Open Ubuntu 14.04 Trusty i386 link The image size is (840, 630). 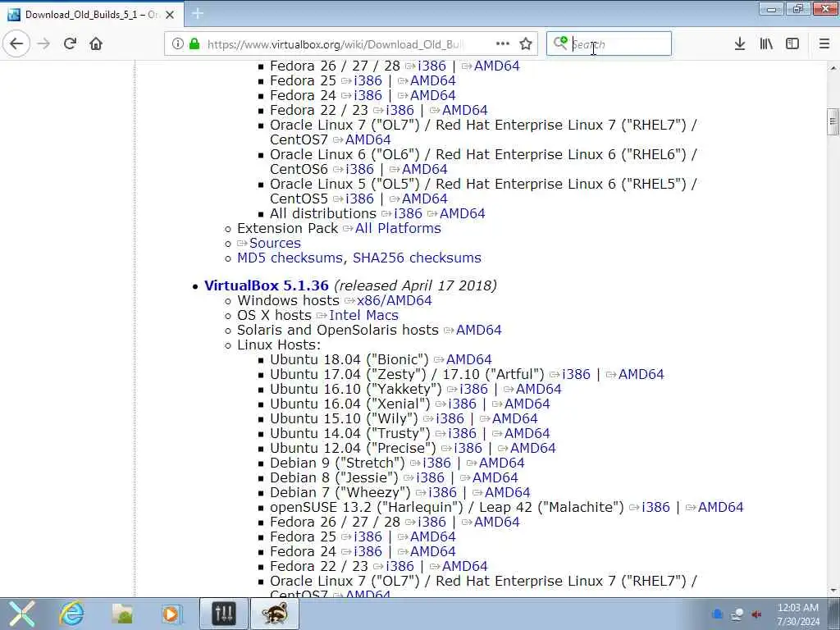(x=462, y=433)
